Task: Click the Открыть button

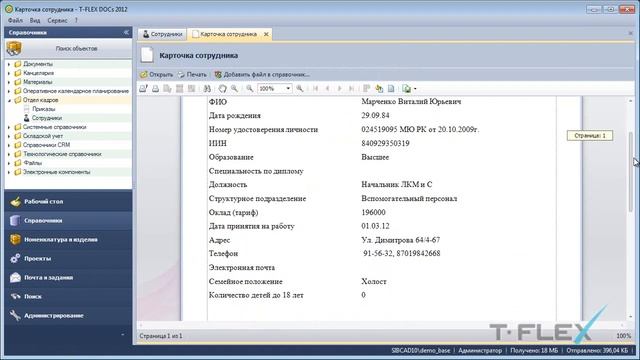Action: click(157, 75)
